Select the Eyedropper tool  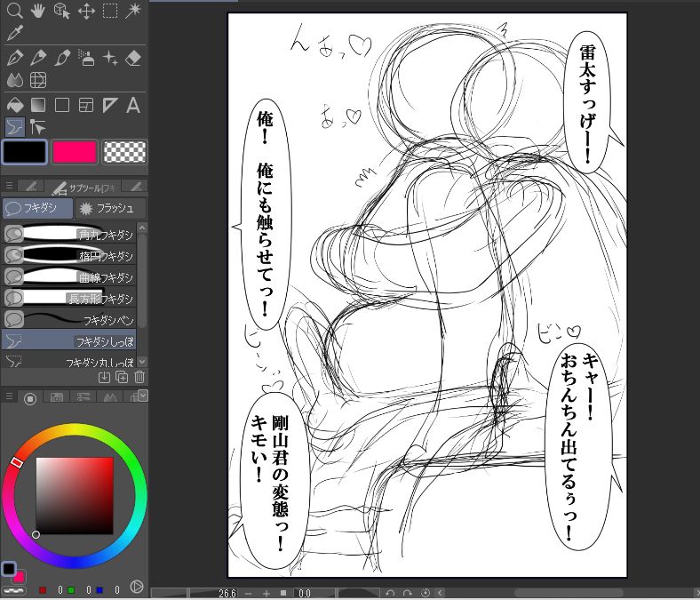(14, 33)
